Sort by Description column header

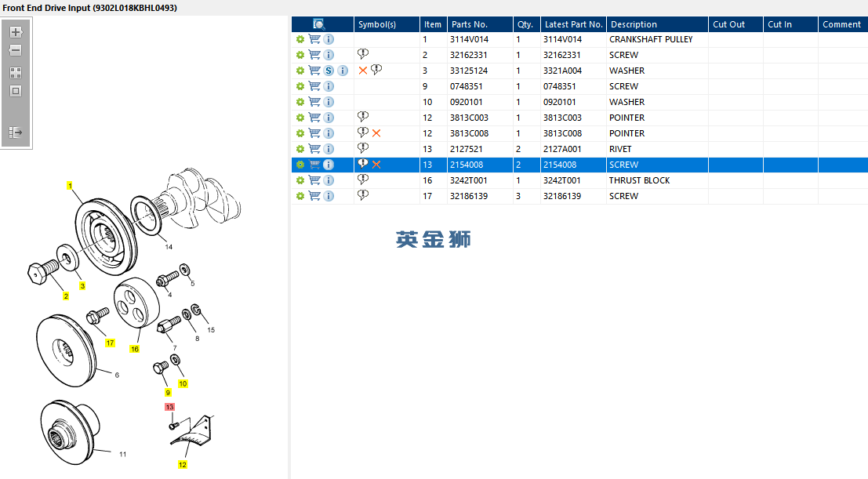click(658, 24)
